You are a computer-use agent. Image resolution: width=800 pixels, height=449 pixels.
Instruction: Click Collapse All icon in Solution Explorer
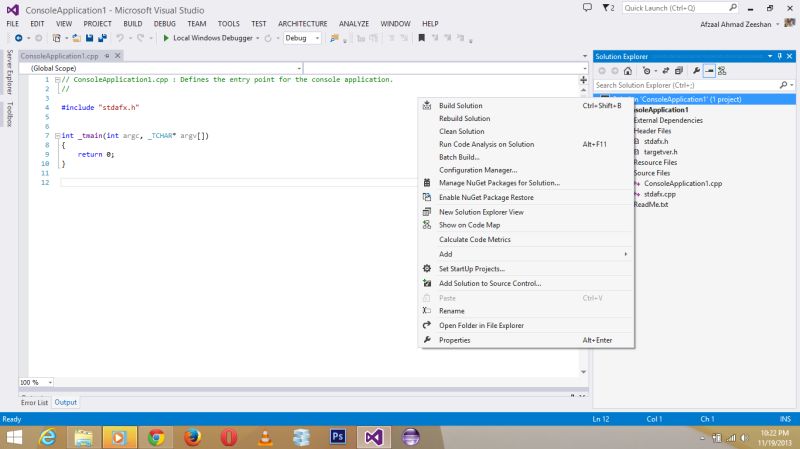point(679,71)
